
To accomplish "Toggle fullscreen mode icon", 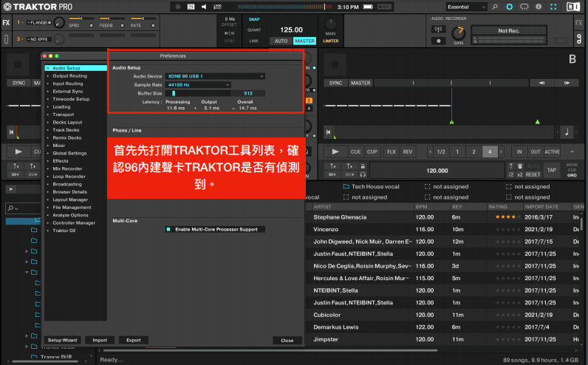I will click(x=553, y=7).
